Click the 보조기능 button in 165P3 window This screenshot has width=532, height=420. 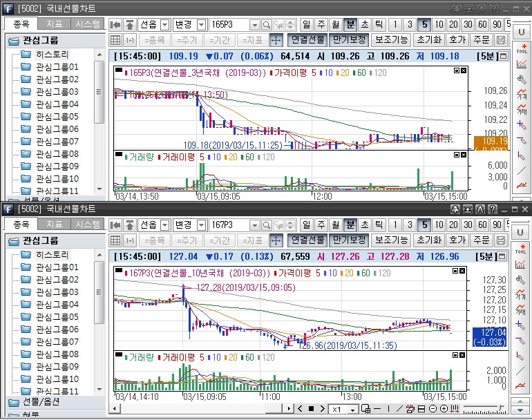coord(391,40)
